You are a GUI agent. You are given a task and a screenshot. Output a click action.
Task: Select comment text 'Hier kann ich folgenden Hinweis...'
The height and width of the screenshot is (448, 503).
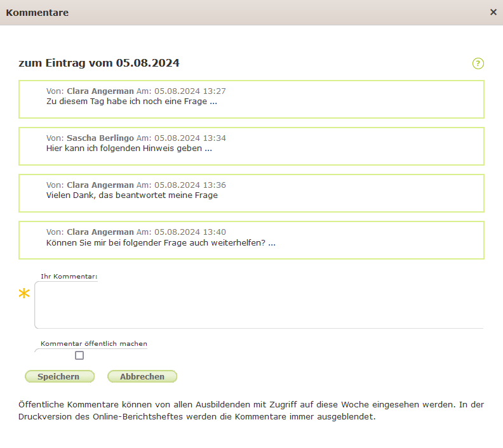(x=129, y=148)
